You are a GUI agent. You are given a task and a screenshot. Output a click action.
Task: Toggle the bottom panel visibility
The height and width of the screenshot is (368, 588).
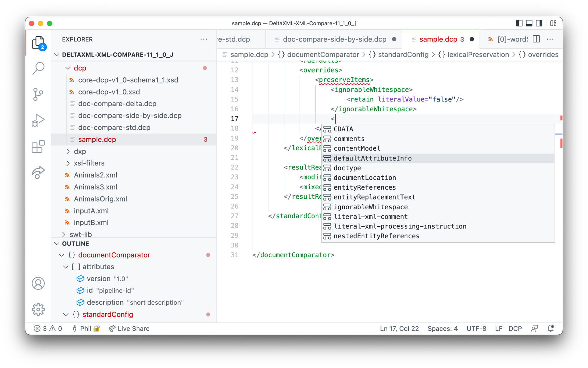click(529, 23)
